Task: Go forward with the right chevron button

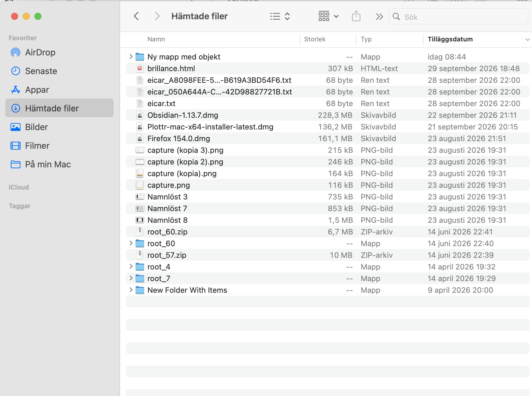Action: 157,16
